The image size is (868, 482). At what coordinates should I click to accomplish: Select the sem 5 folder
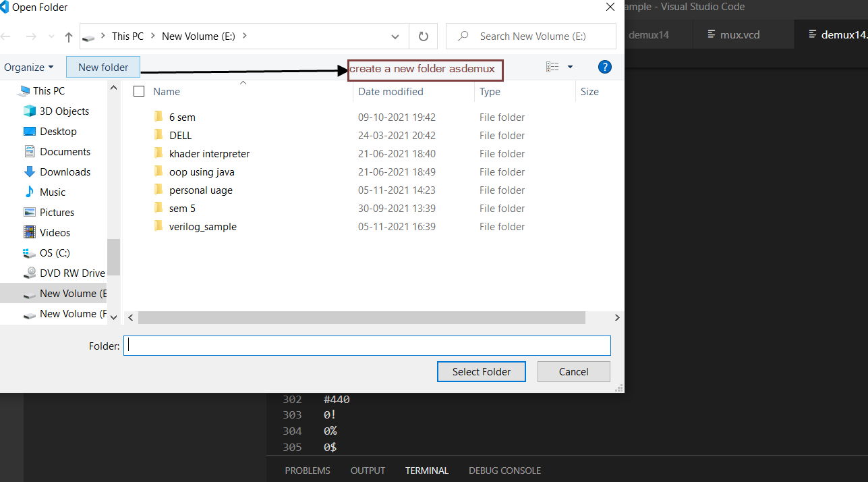pos(182,208)
